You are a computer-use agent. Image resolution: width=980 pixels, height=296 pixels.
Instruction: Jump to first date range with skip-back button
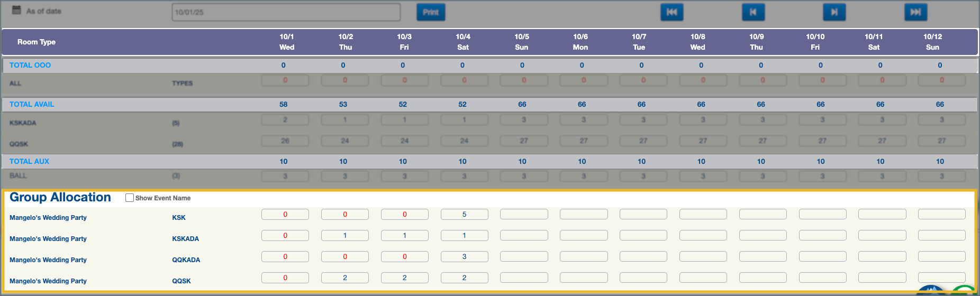click(x=672, y=12)
